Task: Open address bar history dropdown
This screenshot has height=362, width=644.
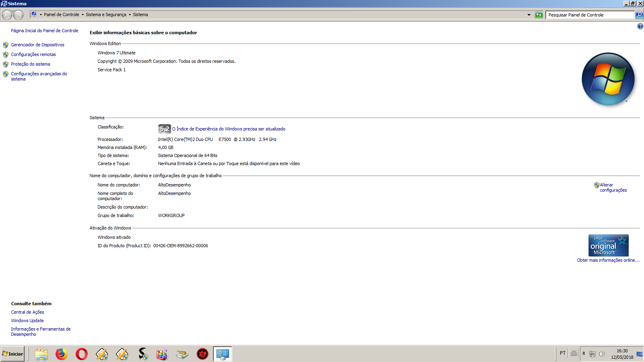Action: pos(529,15)
